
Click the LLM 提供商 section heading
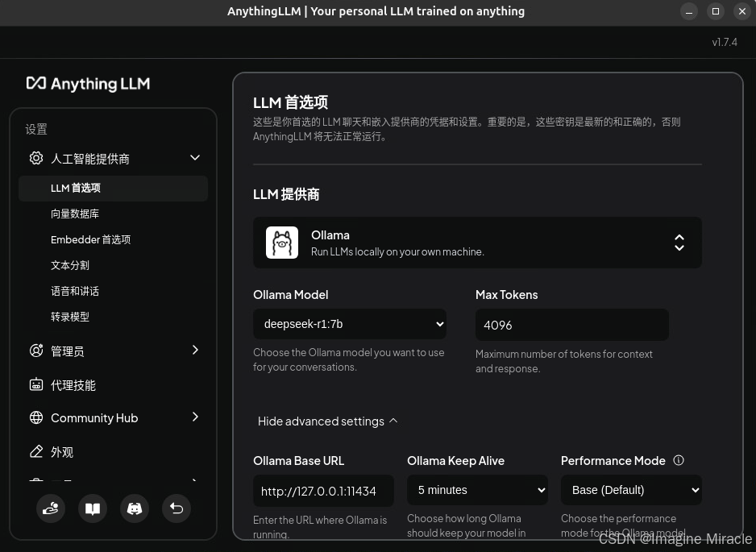(286, 194)
